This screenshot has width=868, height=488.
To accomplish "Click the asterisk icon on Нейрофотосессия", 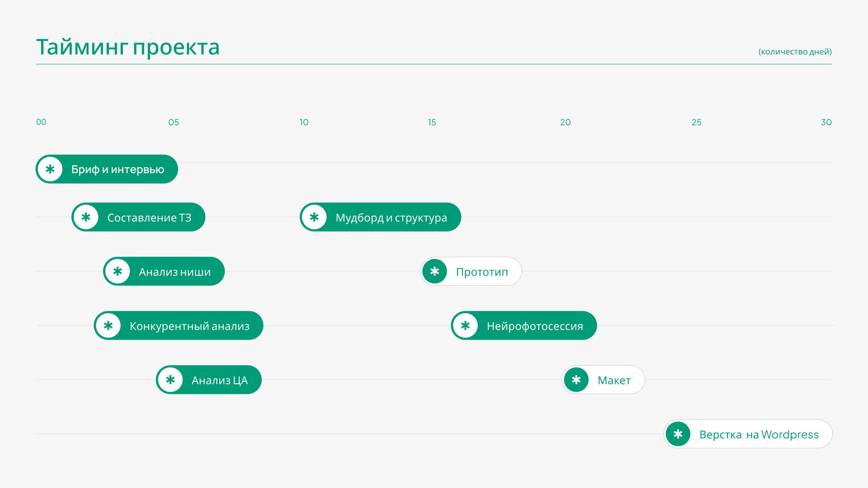I will click(x=465, y=326).
